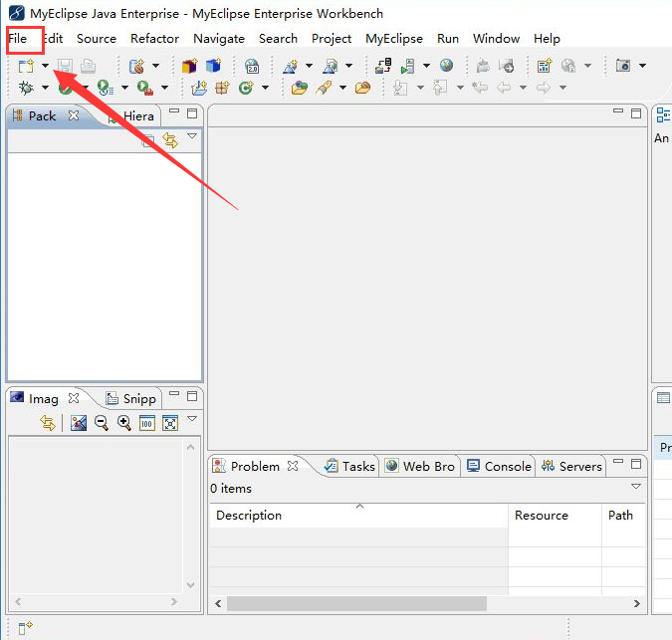Open the web browser globe icon
672x640 pixels.
point(446,65)
